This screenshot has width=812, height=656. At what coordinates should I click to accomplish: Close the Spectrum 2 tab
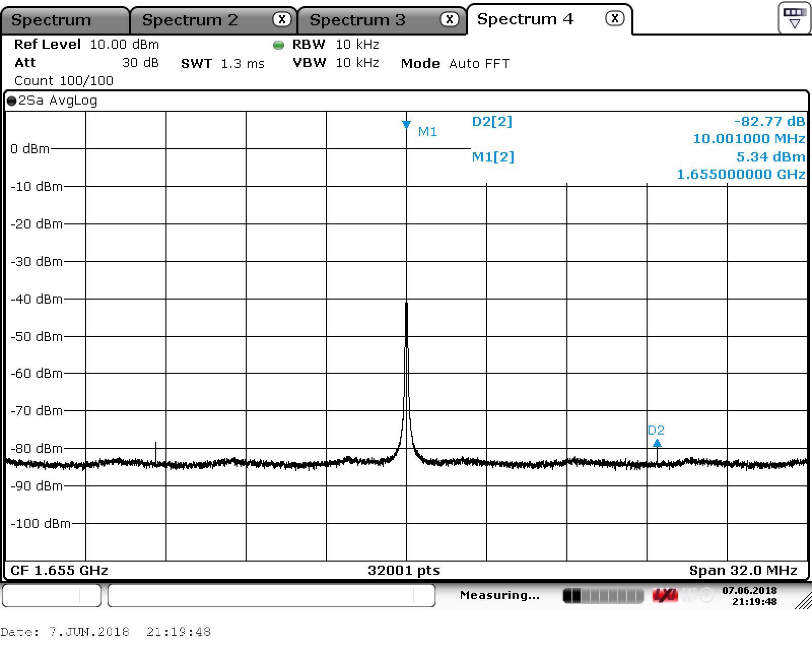pos(282,19)
